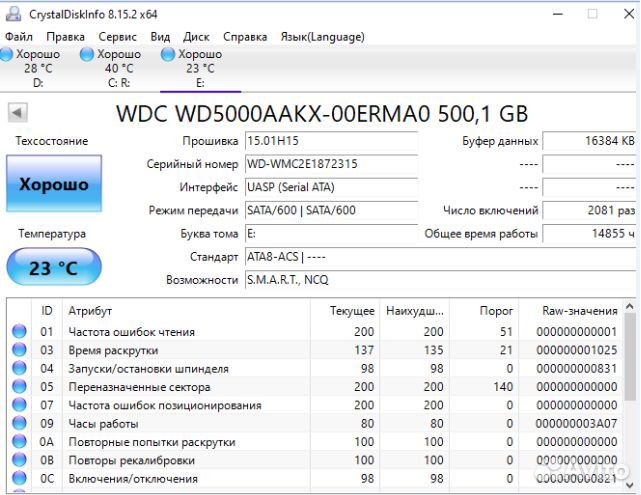Click blue status dot of attribute 03
Screen dimensions: 641x495
pyautogui.click(x=19, y=350)
